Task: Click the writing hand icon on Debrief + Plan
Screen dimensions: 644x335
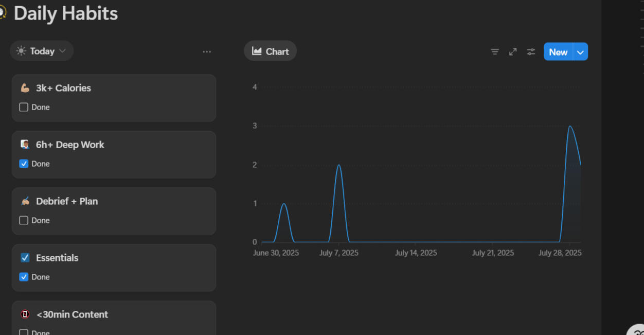Action: point(25,201)
